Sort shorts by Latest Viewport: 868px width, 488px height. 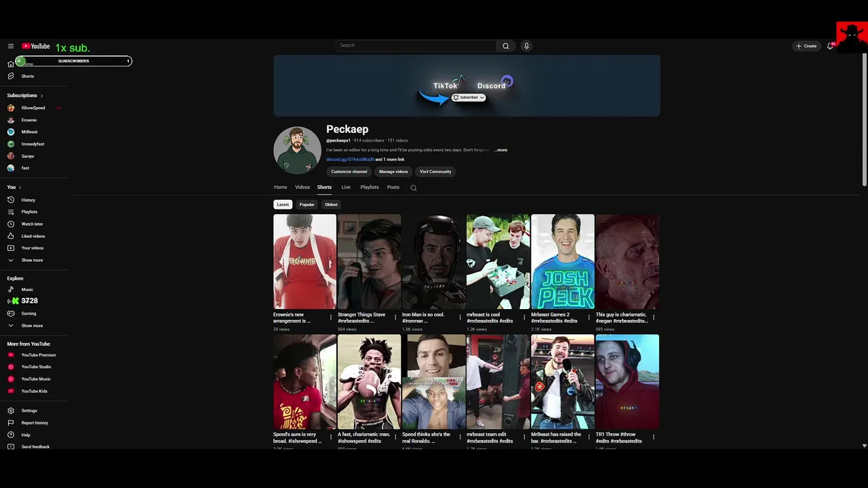pyautogui.click(x=283, y=205)
